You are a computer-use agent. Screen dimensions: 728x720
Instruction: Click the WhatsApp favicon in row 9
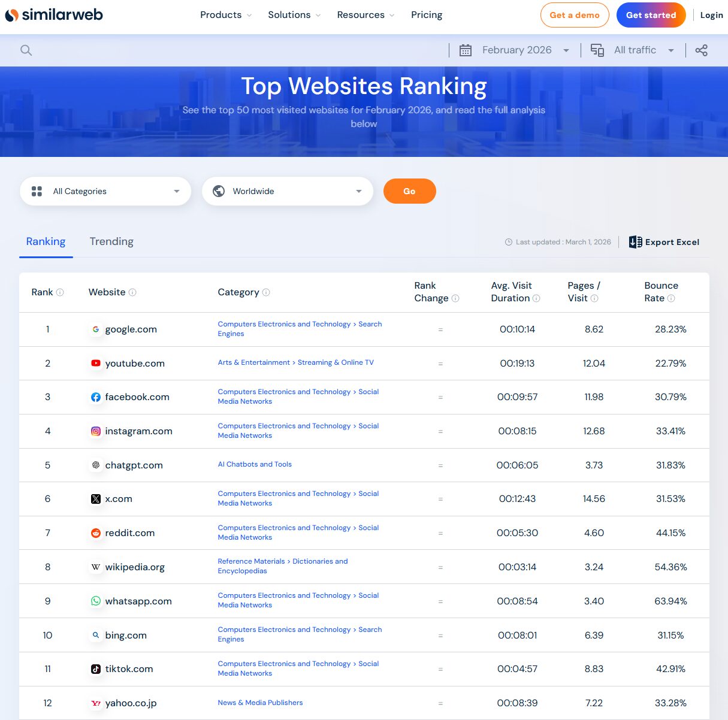coord(95,601)
